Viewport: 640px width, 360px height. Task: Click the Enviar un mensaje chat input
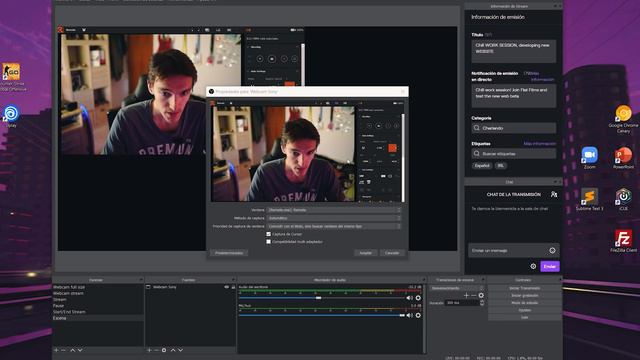(508, 251)
